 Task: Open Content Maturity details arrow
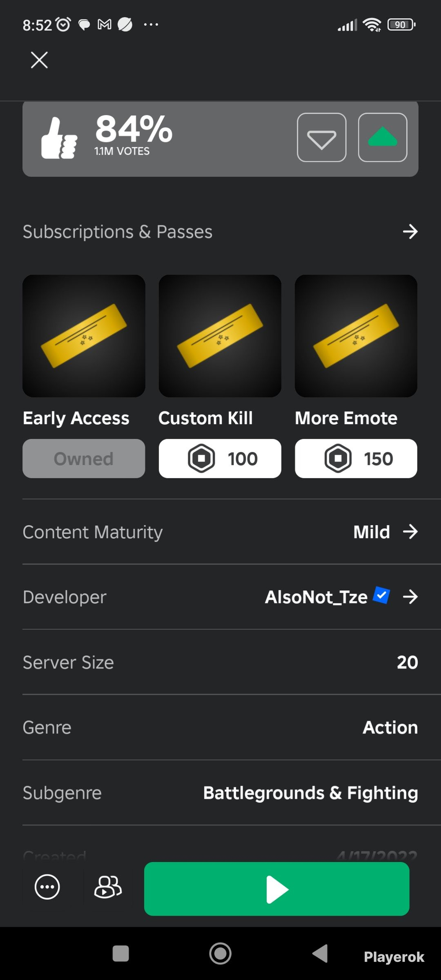click(410, 532)
